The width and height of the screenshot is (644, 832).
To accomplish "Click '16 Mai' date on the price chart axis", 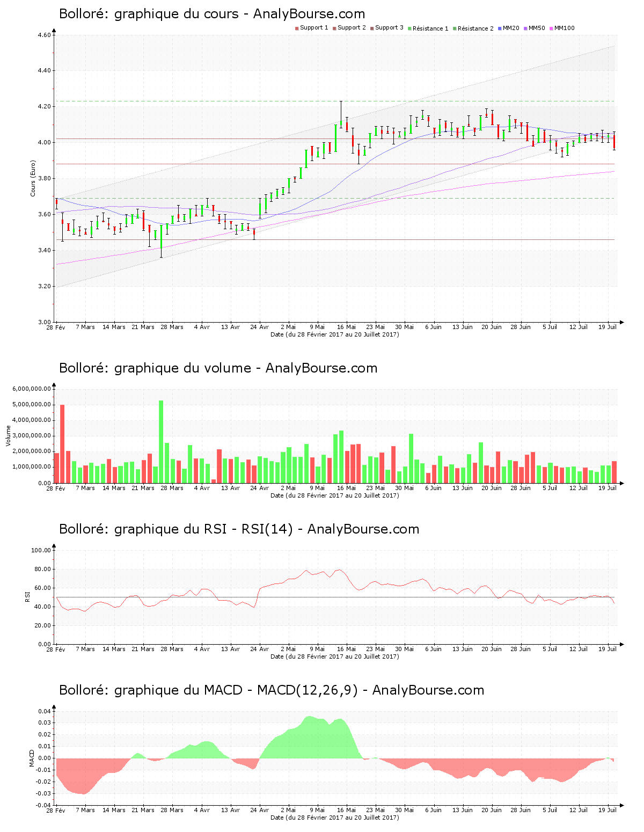I will coord(347,327).
